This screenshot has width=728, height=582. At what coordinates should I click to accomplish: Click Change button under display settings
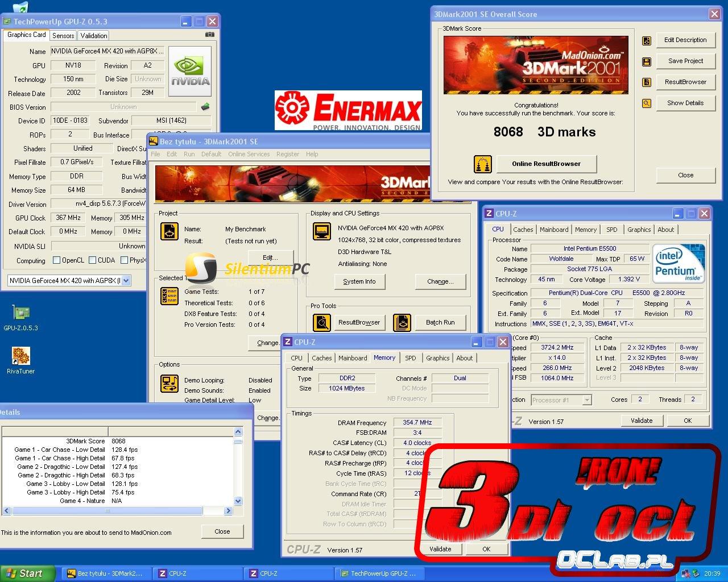pyautogui.click(x=440, y=281)
